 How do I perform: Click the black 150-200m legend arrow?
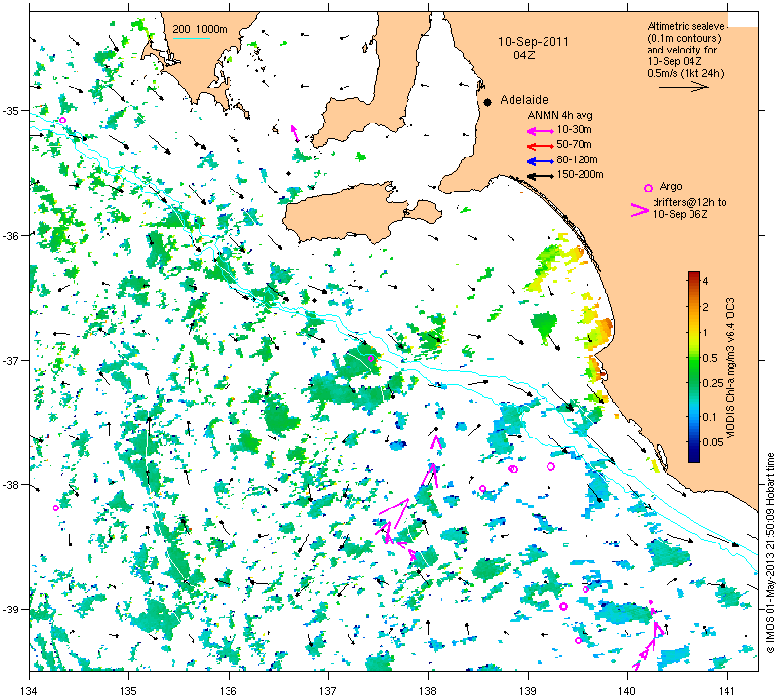point(541,176)
